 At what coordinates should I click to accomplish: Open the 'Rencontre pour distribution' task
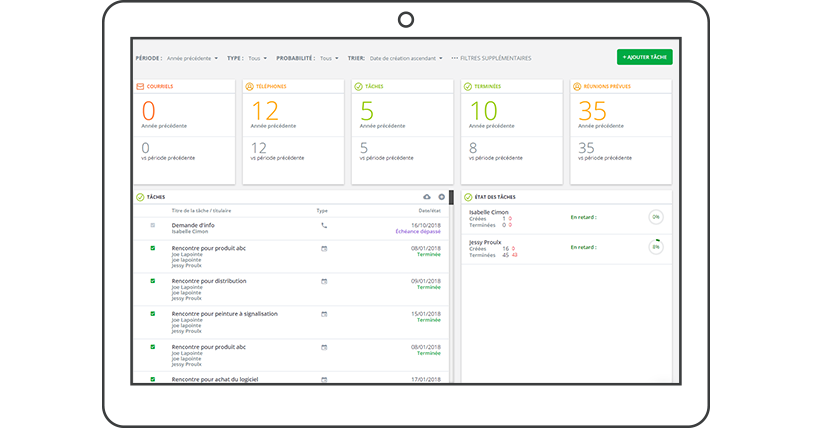(x=209, y=281)
